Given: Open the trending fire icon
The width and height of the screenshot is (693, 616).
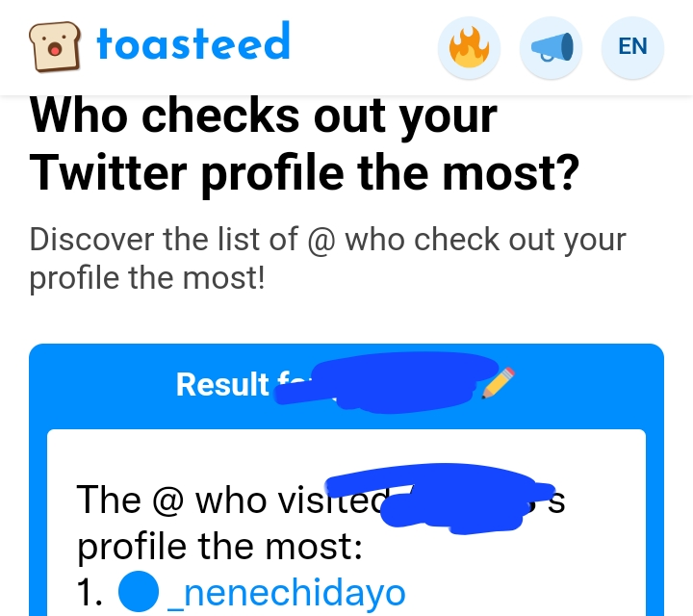Looking at the screenshot, I should coord(469,48).
